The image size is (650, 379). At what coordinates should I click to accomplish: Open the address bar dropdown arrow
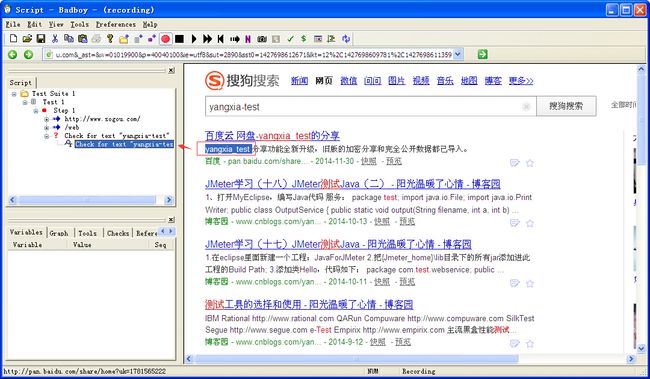[x=458, y=54]
